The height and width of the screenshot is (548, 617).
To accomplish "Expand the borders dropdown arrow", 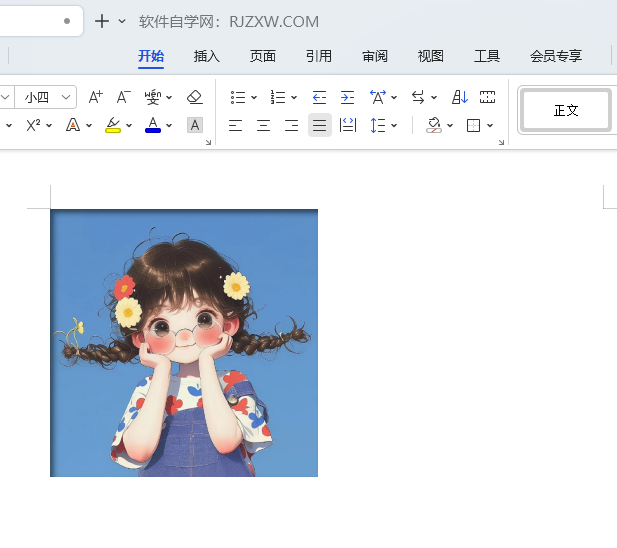I will [490, 125].
